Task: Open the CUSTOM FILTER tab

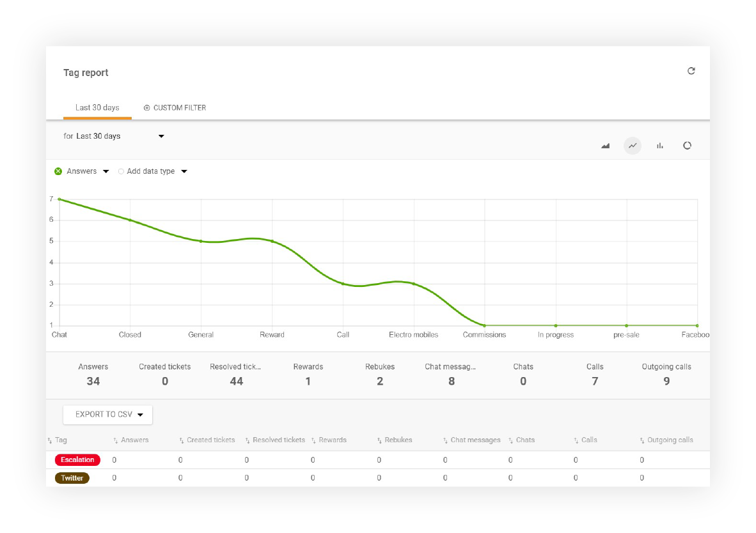Action: tap(175, 107)
